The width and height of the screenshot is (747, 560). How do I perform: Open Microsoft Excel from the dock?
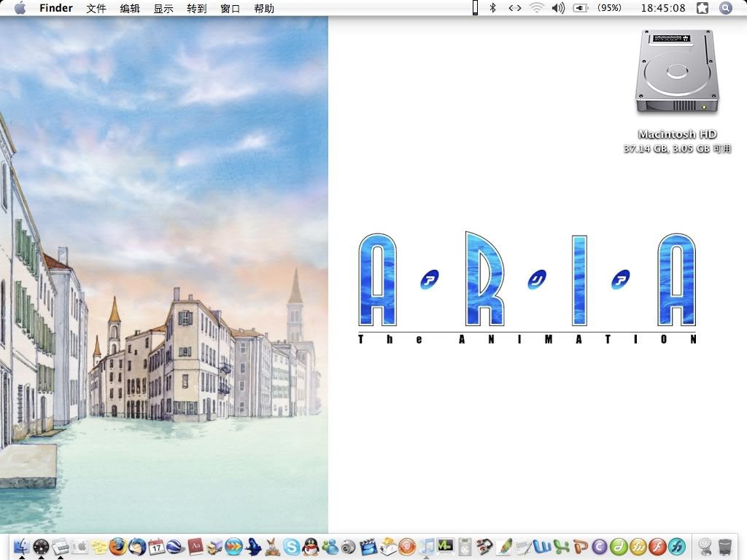(x=561, y=547)
